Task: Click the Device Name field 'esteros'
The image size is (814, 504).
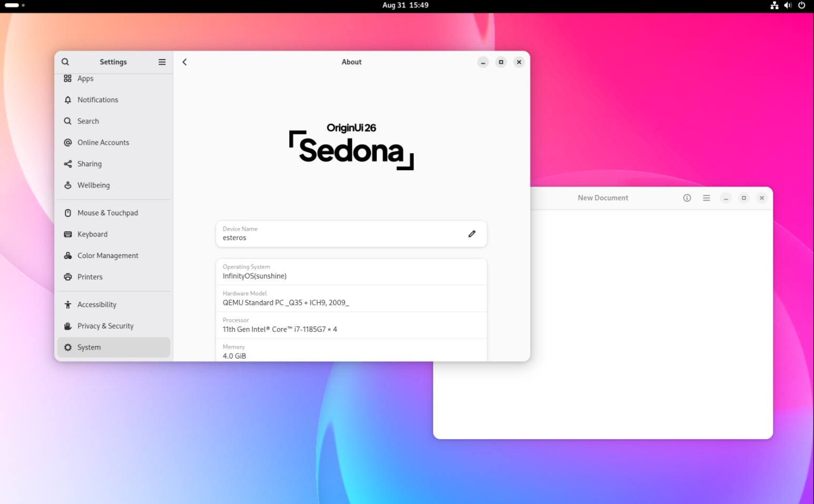Action: pos(351,234)
